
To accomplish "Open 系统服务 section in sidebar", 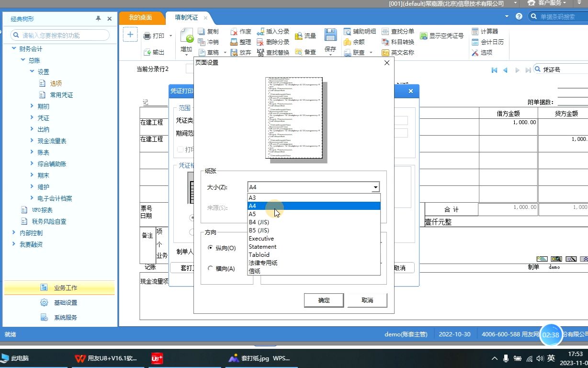I will coord(59,317).
